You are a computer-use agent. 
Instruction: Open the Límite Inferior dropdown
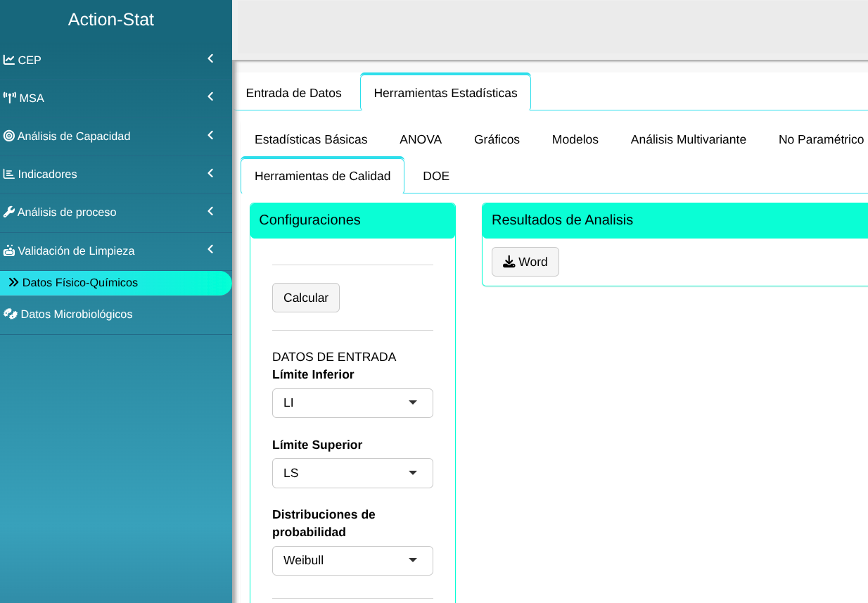pyautogui.click(x=352, y=403)
